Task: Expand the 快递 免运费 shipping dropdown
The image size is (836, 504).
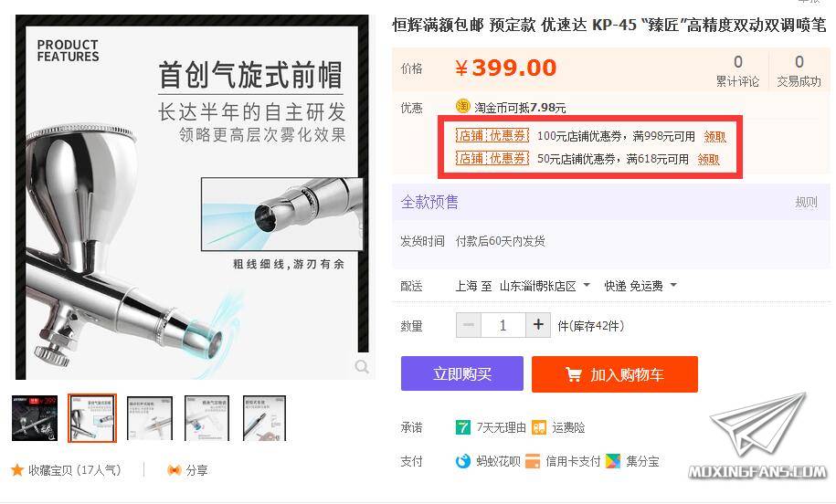Action: tap(640, 286)
